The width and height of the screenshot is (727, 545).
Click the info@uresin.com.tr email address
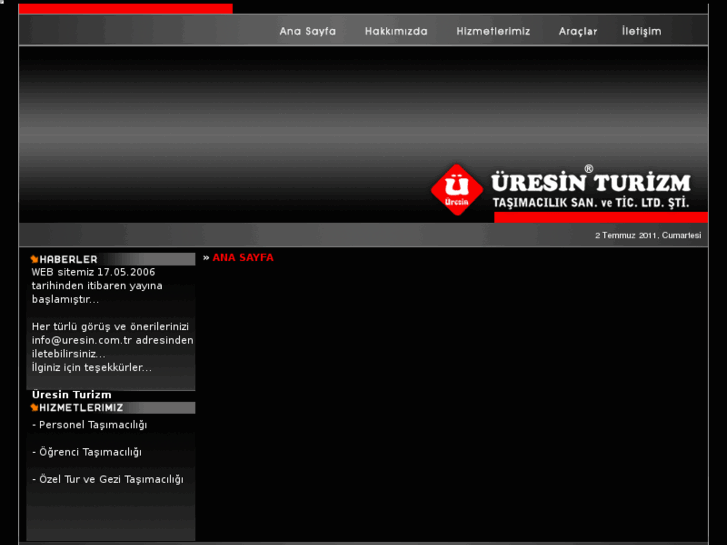pyautogui.click(x=82, y=340)
